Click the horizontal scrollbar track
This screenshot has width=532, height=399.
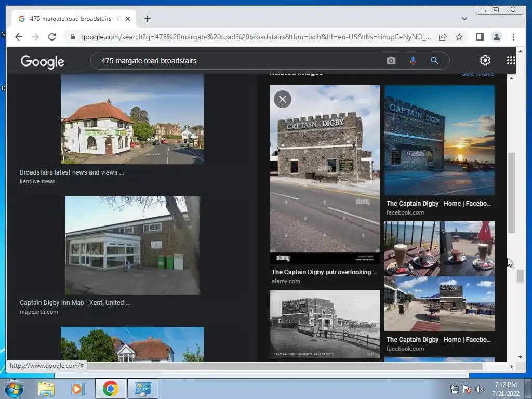click(x=495, y=366)
